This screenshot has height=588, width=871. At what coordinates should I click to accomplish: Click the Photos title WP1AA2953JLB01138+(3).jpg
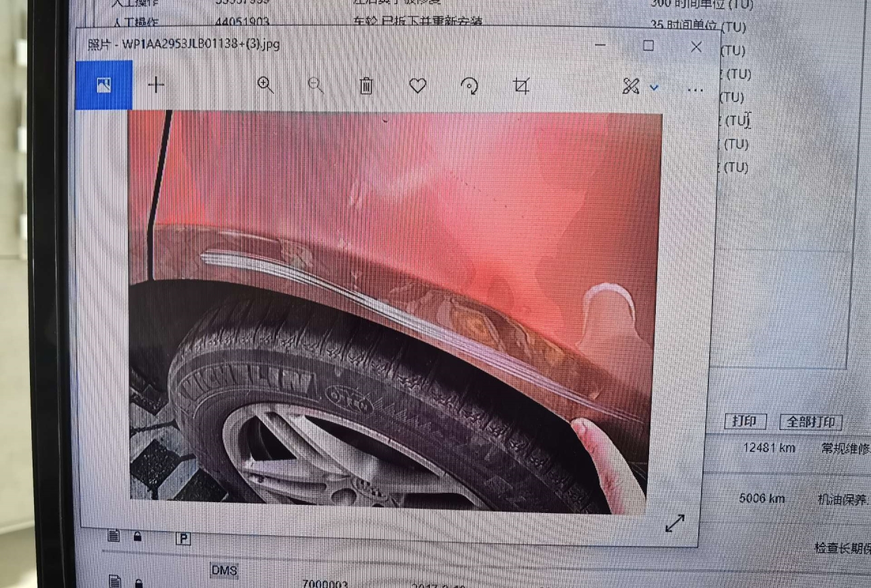[201, 44]
